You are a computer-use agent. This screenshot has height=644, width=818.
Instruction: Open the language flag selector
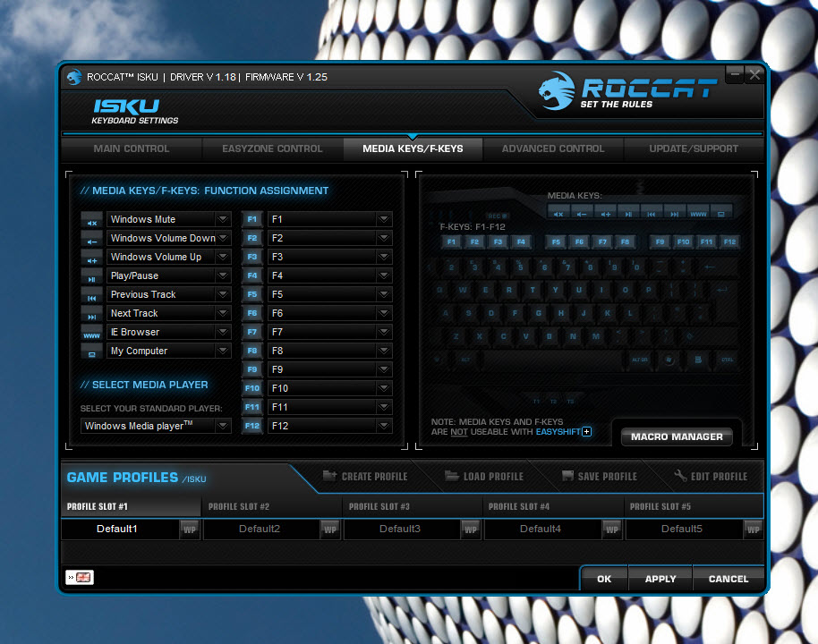click(80, 577)
